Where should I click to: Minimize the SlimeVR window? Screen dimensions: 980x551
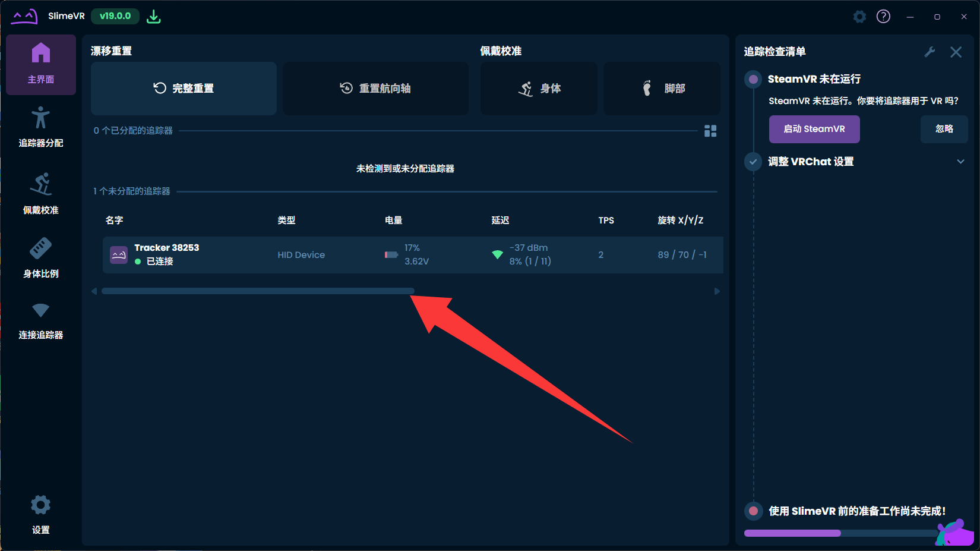click(910, 17)
